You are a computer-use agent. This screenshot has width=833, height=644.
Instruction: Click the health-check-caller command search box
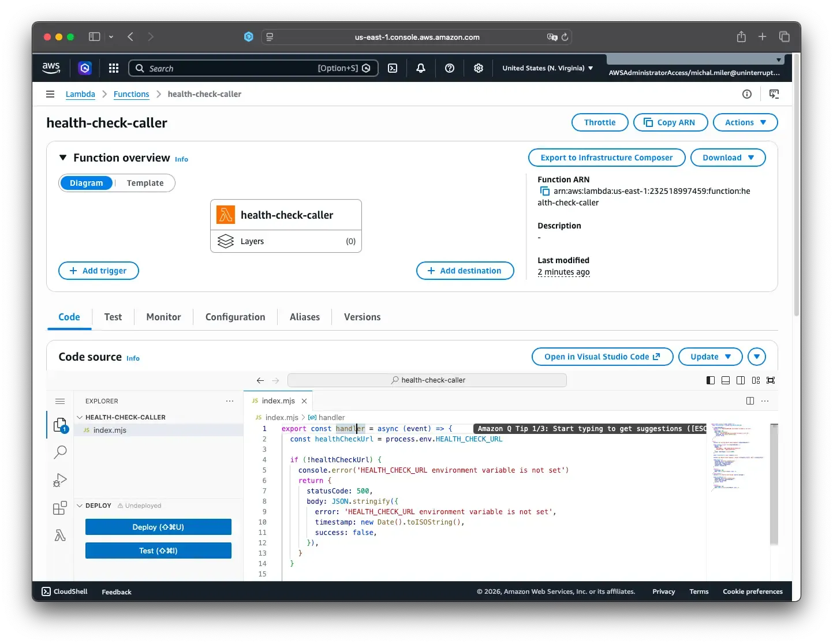coord(427,380)
